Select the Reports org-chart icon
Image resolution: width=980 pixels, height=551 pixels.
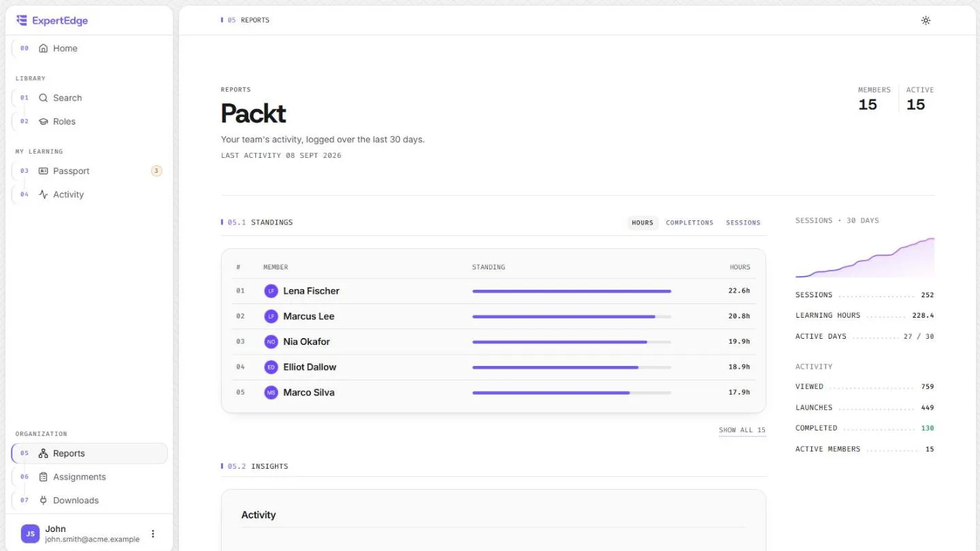click(x=44, y=454)
